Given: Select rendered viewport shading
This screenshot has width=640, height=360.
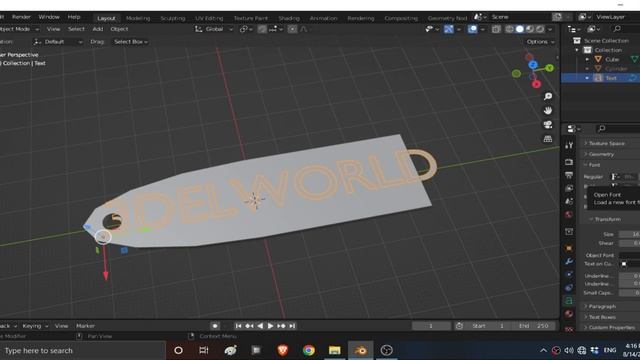Looking at the screenshot, I should [540, 29].
